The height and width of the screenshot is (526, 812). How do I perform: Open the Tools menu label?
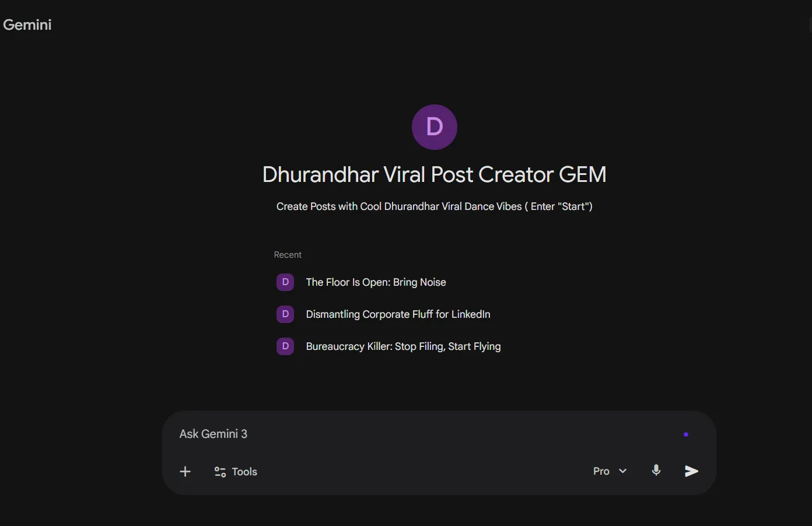[x=244, y=472]
